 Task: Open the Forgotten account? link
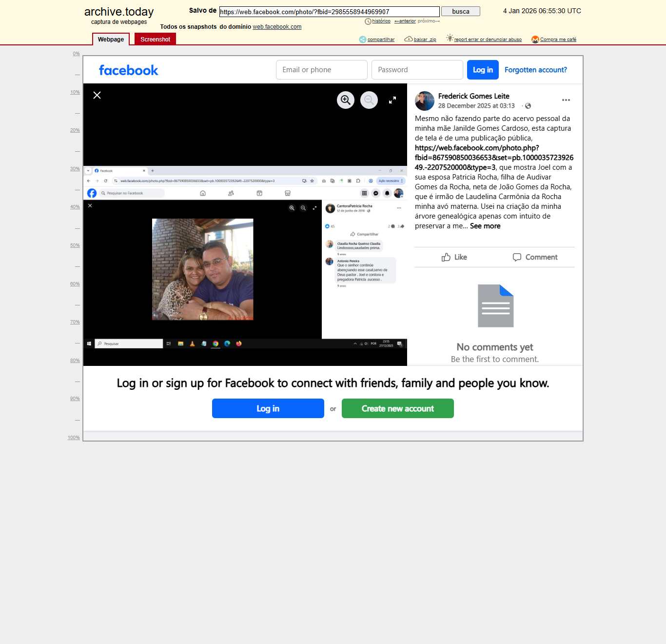pos(536,70)
